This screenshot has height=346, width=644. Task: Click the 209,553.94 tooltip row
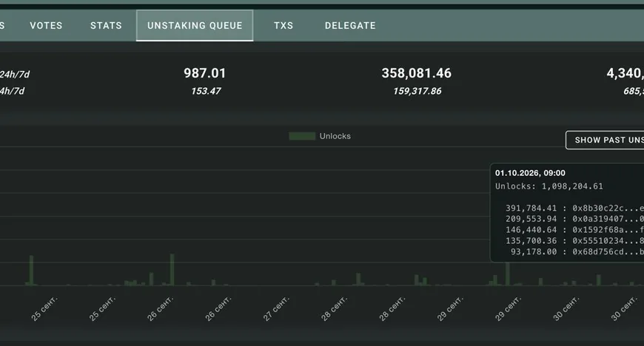point(574,219)
